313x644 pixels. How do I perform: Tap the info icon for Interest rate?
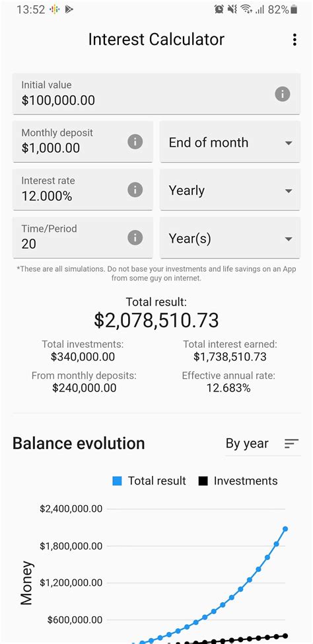coord(135,190)
